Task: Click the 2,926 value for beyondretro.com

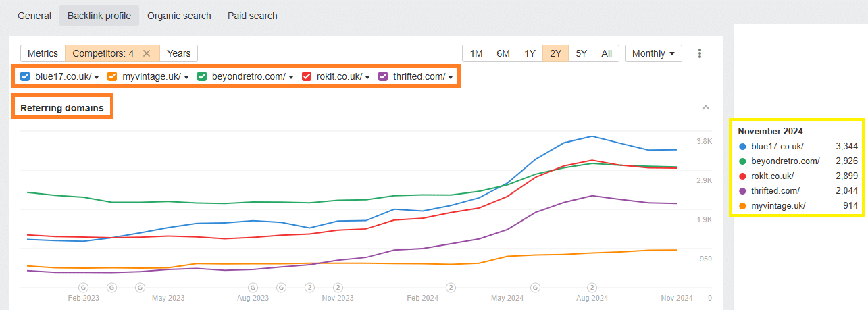Action: 846,161
